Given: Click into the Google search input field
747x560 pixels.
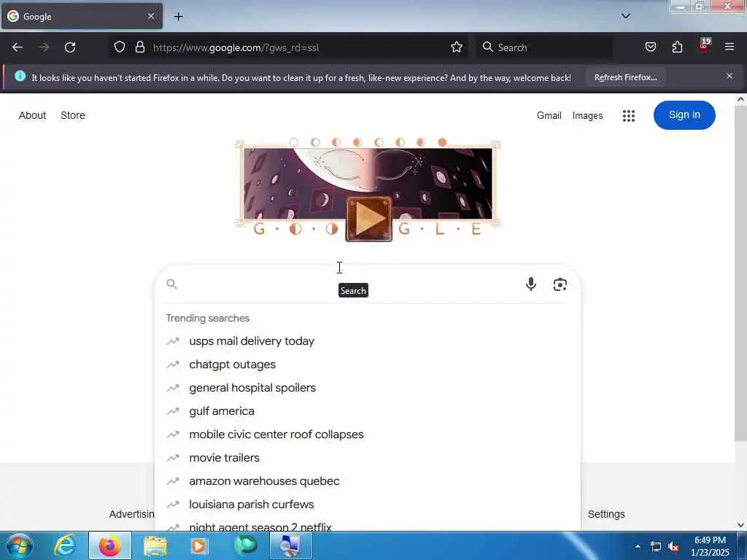Looking at the screenshot, I should pyautogui.click(x=350, y=284).
